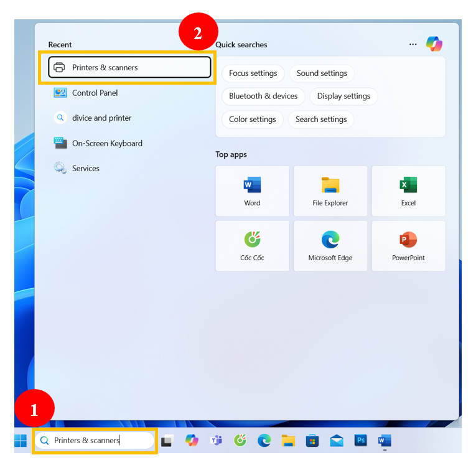This screenshot has height=465, width=476.
Task: Open Photoshop from the taskbar
Action: coord(360,441)
